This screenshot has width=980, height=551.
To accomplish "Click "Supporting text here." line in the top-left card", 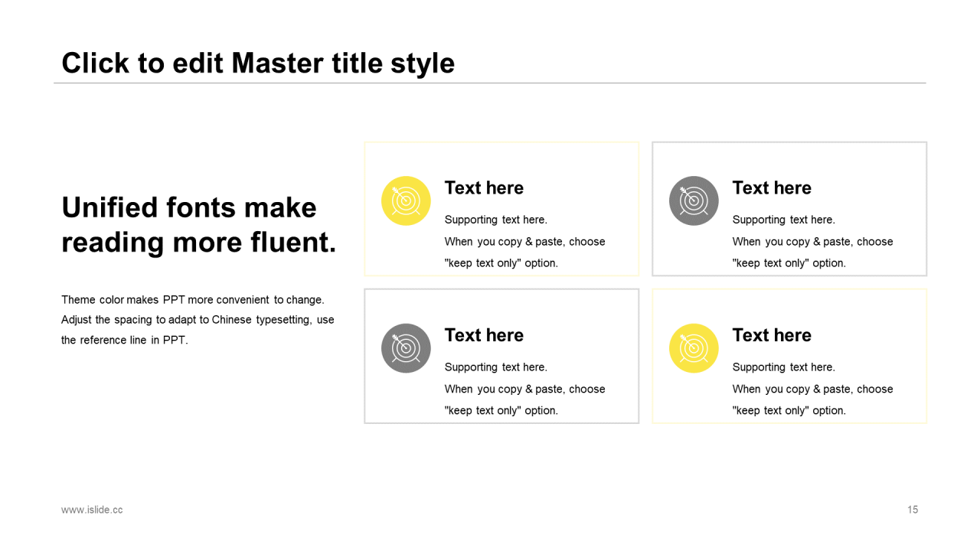I will 495,220.
